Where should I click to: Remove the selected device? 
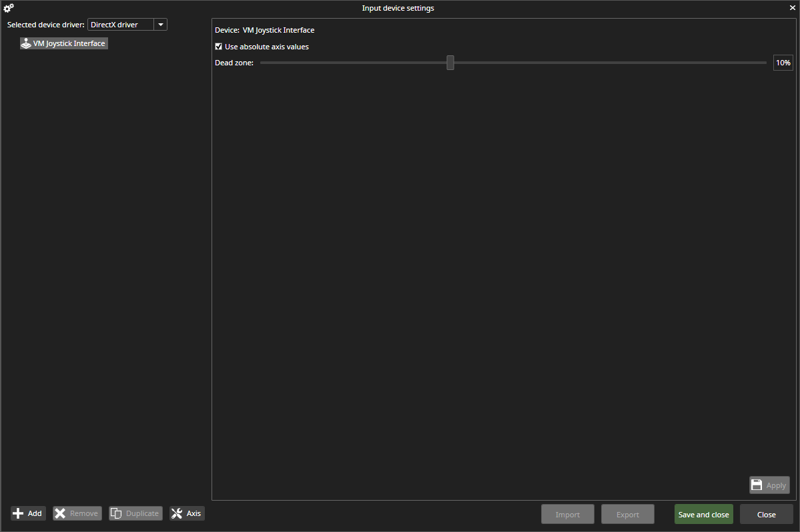pyautogui.click(x=77, y=513)
